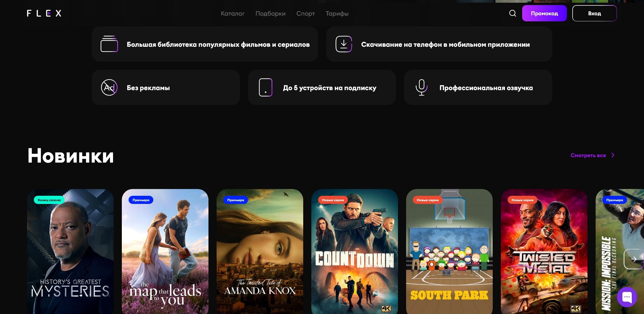Open the Каталог menu item
The width and height of the screenshot is (644, 314).
tap(232, 14)
